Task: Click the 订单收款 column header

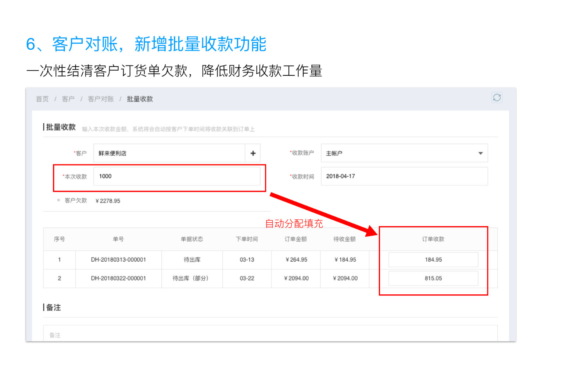Action: [x=433, y=239]
